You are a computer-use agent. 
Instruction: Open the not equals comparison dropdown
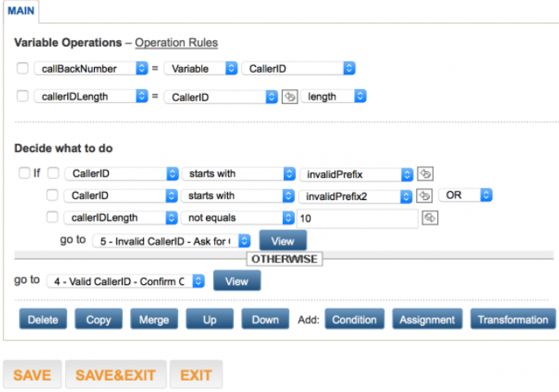click(x=238, y=217)
